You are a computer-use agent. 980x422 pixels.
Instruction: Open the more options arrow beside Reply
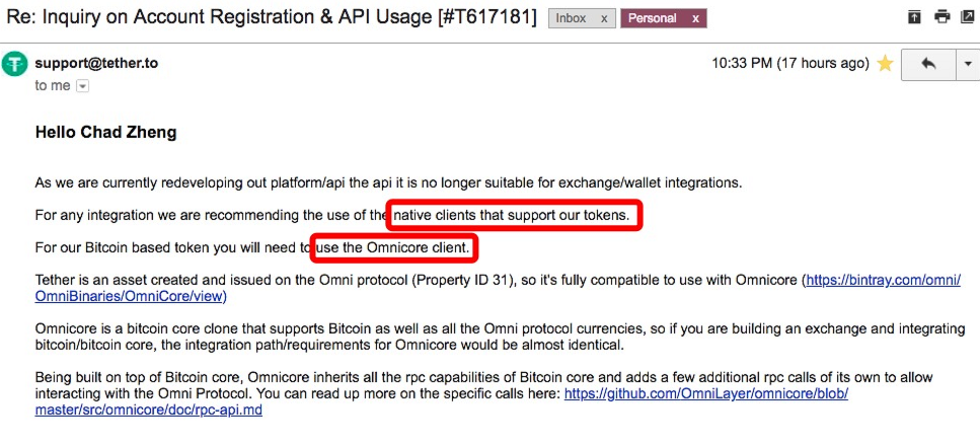point(968,64)
